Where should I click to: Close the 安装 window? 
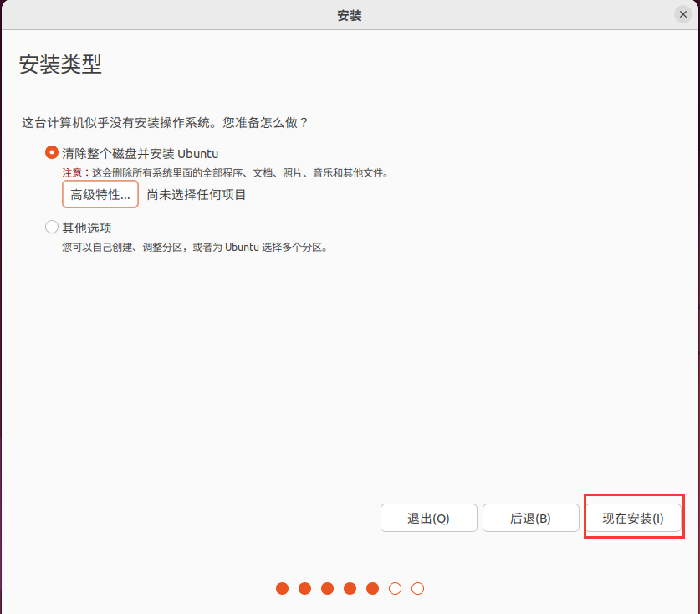coord(682,14)
